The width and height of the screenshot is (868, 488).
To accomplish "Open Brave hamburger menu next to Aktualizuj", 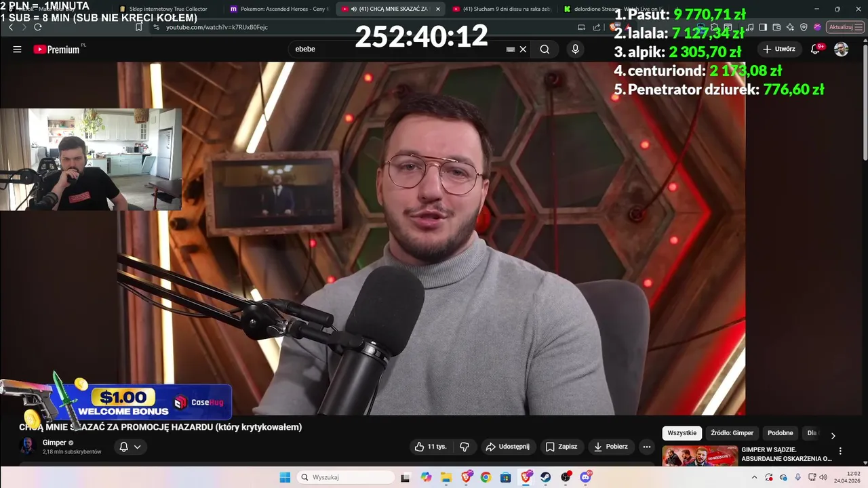I will pos(859,27).
